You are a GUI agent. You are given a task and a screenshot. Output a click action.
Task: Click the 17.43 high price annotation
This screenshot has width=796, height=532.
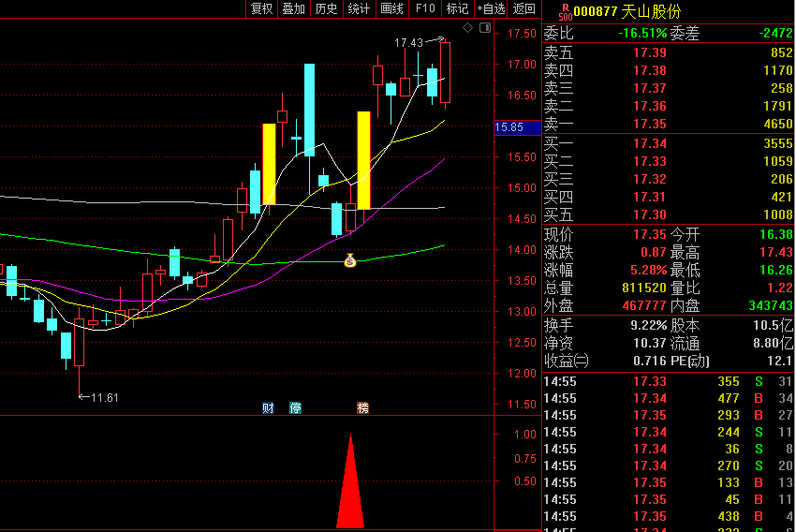408,43
